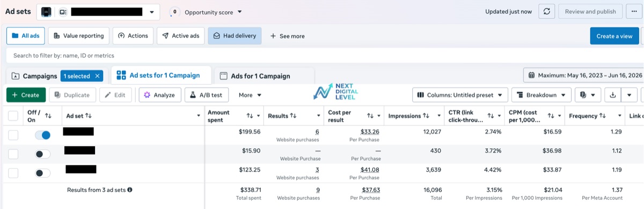
Task: Select the All ads view
Action: tap(26, 36)
